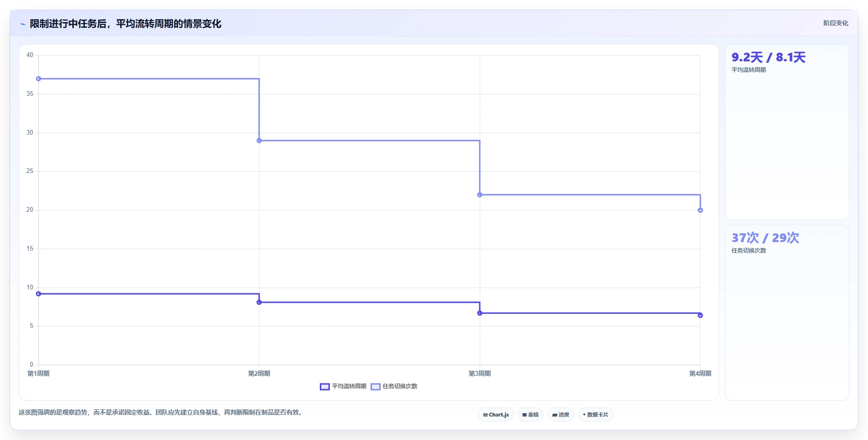Toggle the 任务切换次数 legend swatch
868x440 pixels.
(x=375, y=387)
